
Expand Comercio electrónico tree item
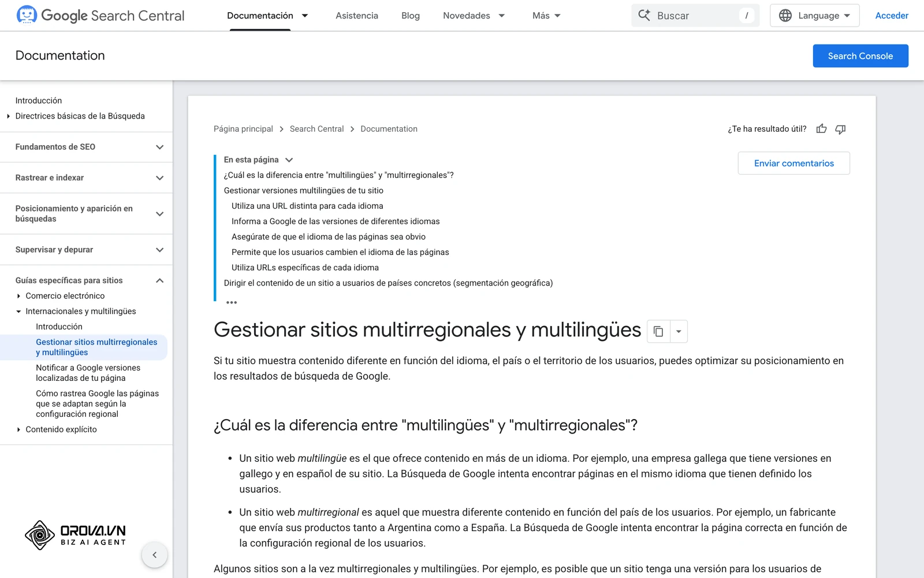tap(18, 296)
